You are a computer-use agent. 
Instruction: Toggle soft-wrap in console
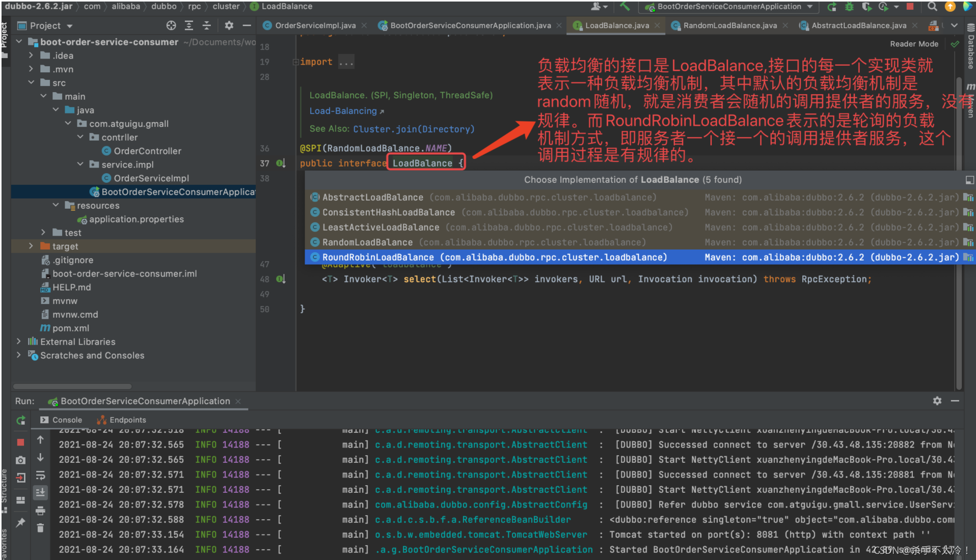point(40,475)
